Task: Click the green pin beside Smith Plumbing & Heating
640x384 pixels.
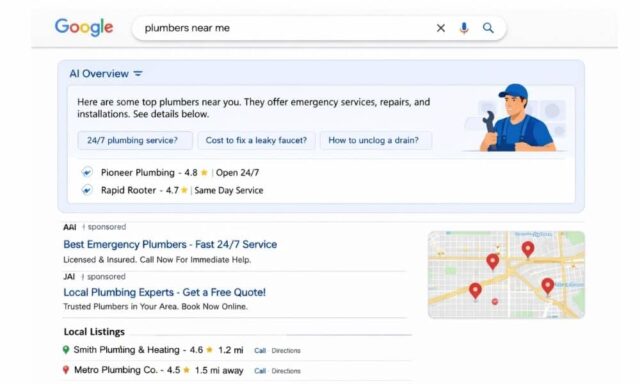Action: tap(66, 350)
